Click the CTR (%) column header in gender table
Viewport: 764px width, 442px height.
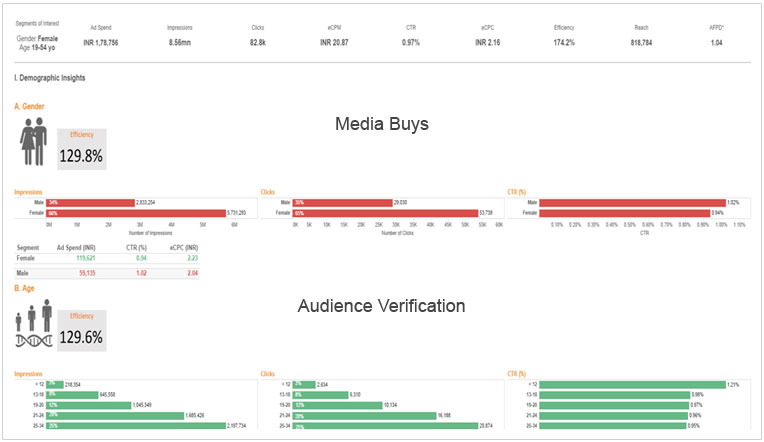[x=136, y=248]
